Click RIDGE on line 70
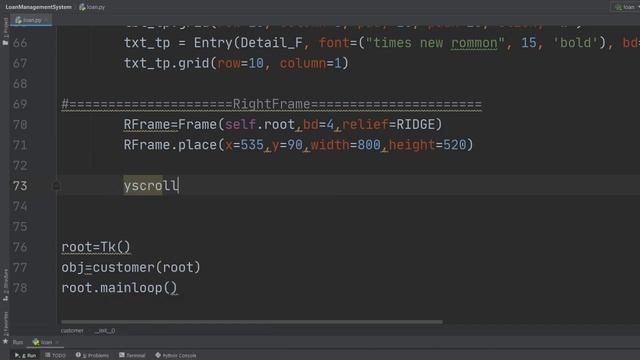Screen dimensions: 640x360 416,124
